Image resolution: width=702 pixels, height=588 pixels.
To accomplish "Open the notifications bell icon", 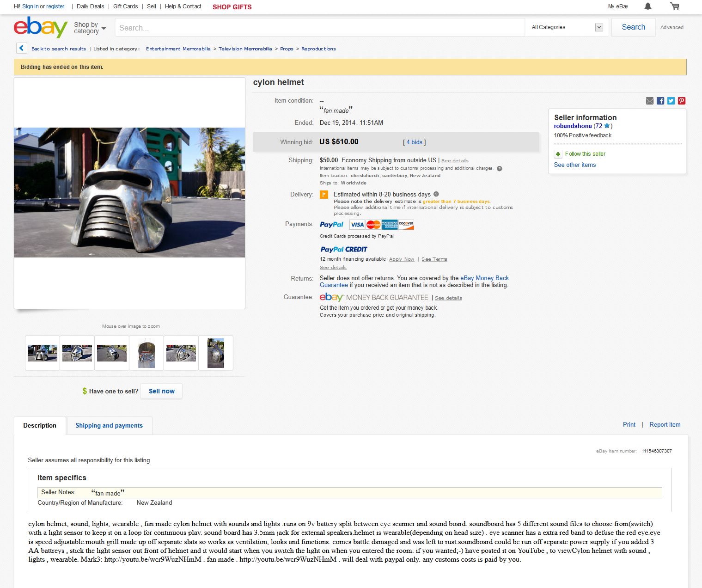I will (648, 6).
